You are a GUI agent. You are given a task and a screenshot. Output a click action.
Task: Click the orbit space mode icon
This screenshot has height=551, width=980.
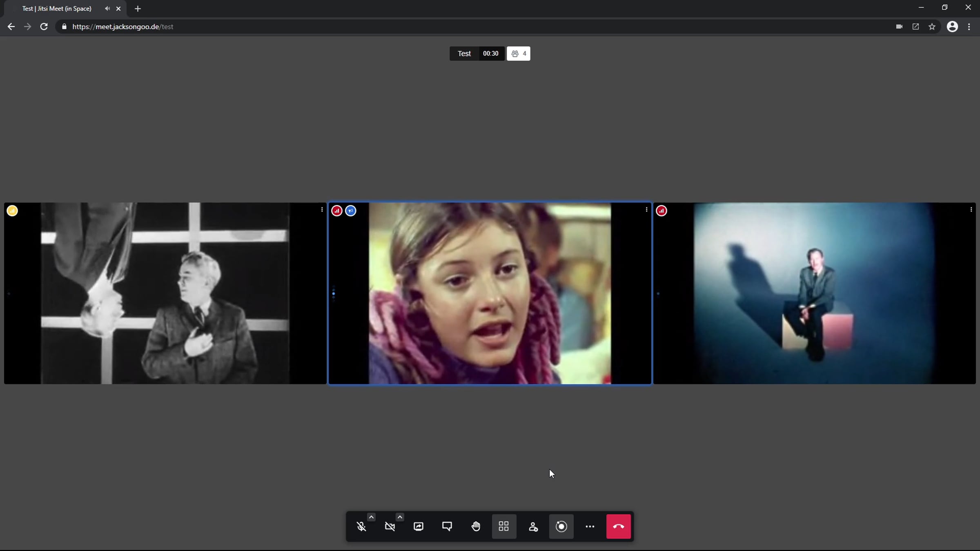pyautogui.click(x=561, y=527)
